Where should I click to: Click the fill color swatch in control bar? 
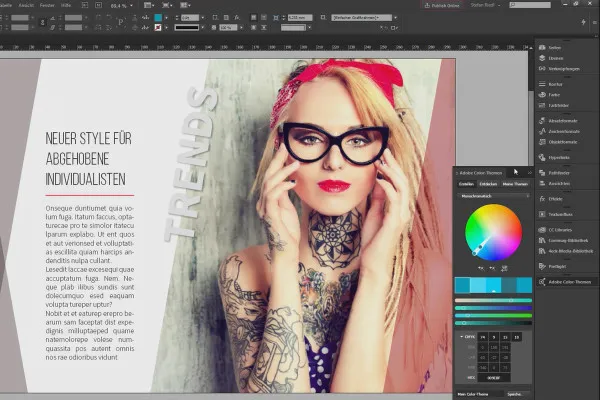158,18
